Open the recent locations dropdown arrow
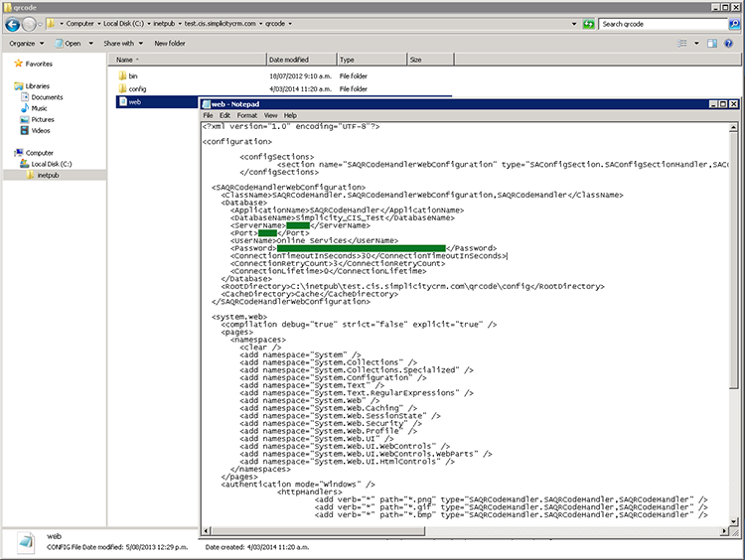Screen dimensions: 745x560 (41, 24)
